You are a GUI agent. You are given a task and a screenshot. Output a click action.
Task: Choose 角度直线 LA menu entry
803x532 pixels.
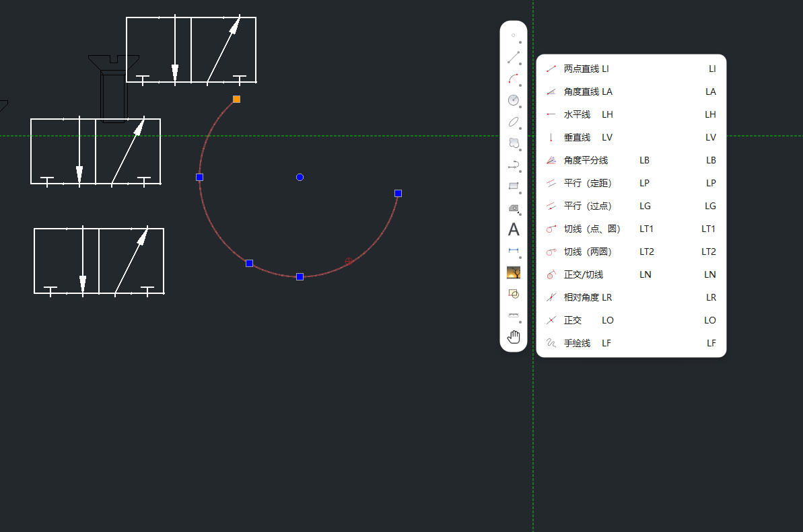[631, 91]
